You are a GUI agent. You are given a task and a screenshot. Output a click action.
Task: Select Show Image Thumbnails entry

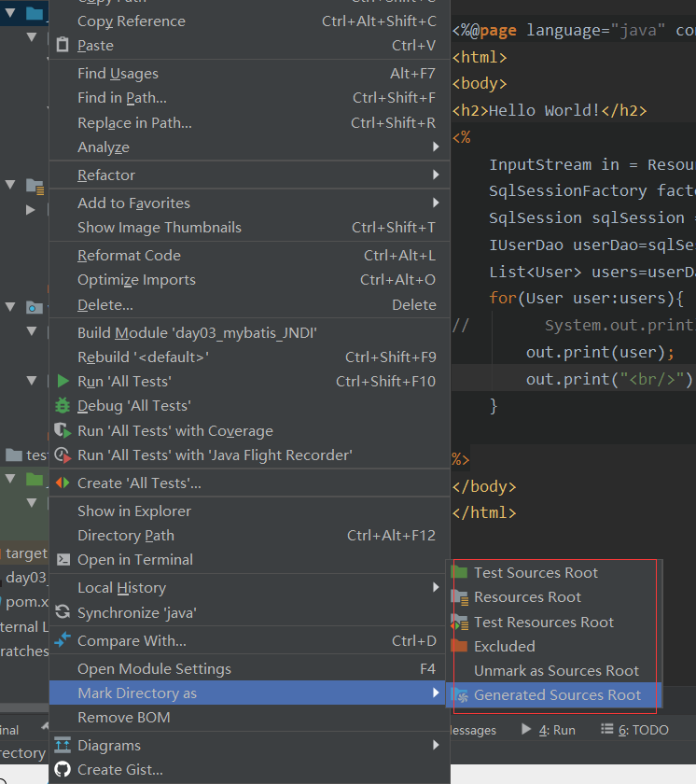point(250,228)
